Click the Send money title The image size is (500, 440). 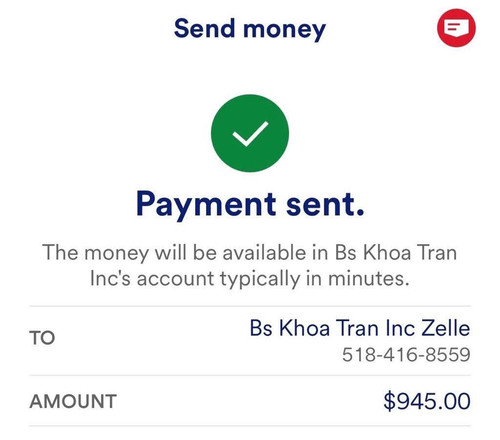point(250,29)
